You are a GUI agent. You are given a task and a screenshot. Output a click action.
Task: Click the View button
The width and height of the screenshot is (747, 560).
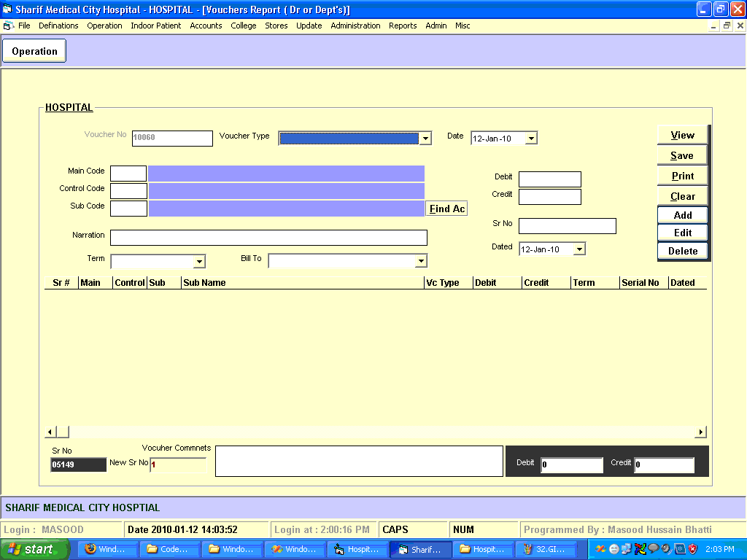click(x=682, y=135)
